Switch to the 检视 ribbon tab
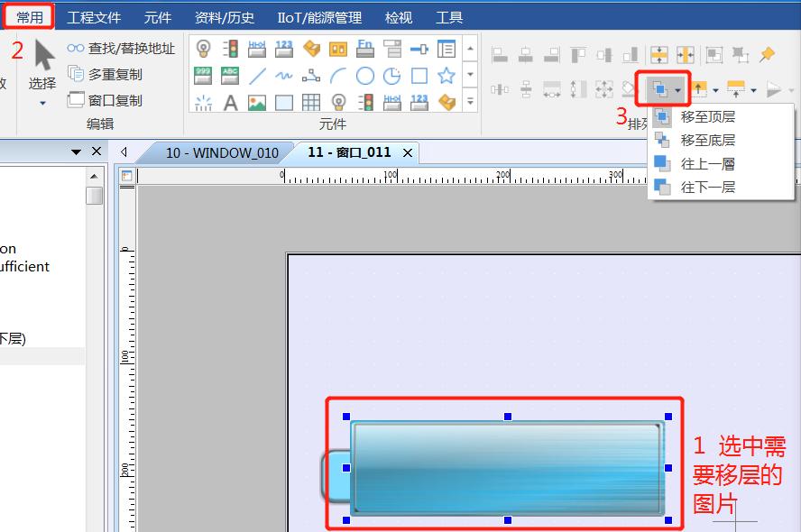801x532 pixels. pos(399,17)
